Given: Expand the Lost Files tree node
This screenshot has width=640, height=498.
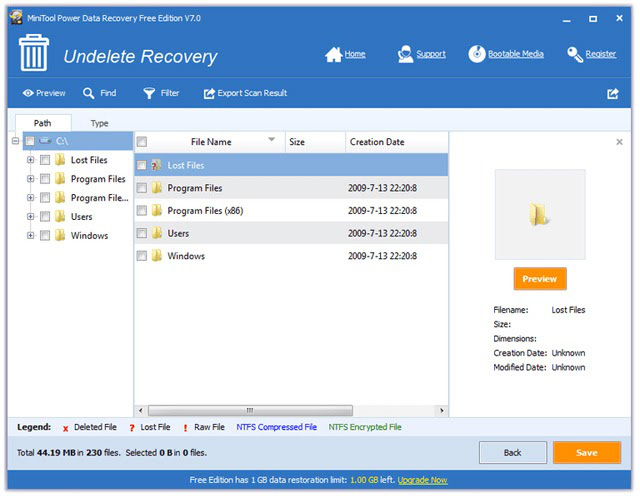Looking at the screenshot, I should pyautogui.click(x=31, y=160).
